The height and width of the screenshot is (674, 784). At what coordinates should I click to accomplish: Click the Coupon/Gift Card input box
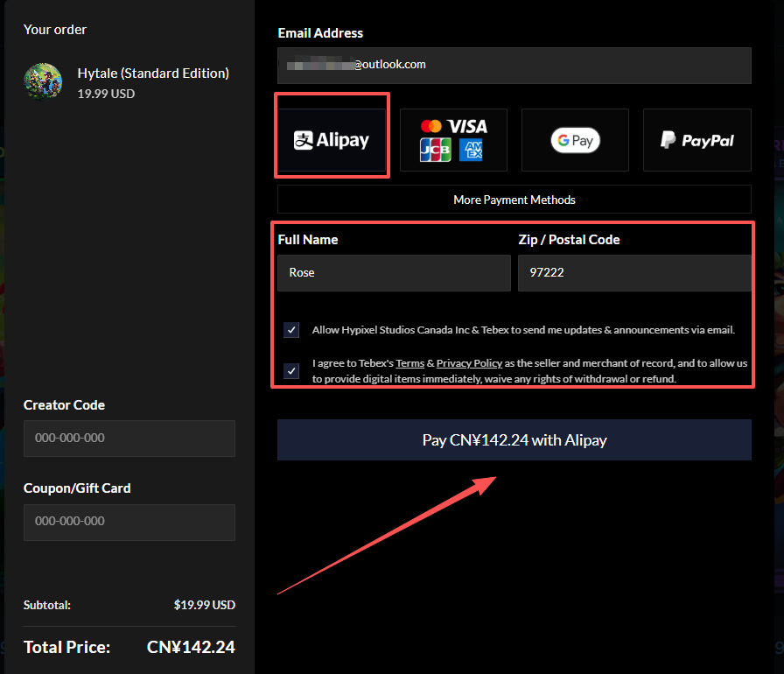129,522
